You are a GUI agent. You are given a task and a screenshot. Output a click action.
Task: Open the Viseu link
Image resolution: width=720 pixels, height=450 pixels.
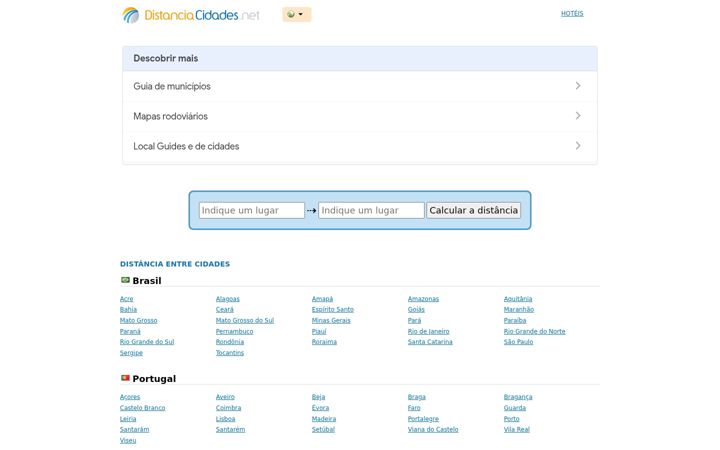coord(128,441)
